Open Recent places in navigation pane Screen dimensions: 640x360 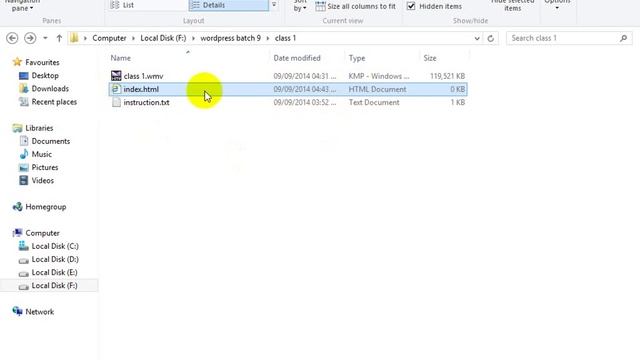pyautogui.click(x=54, y=102)
